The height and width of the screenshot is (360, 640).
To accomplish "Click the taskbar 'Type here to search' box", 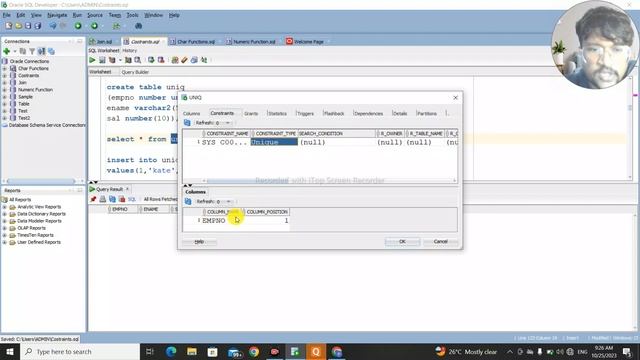I will click(80, 351).
